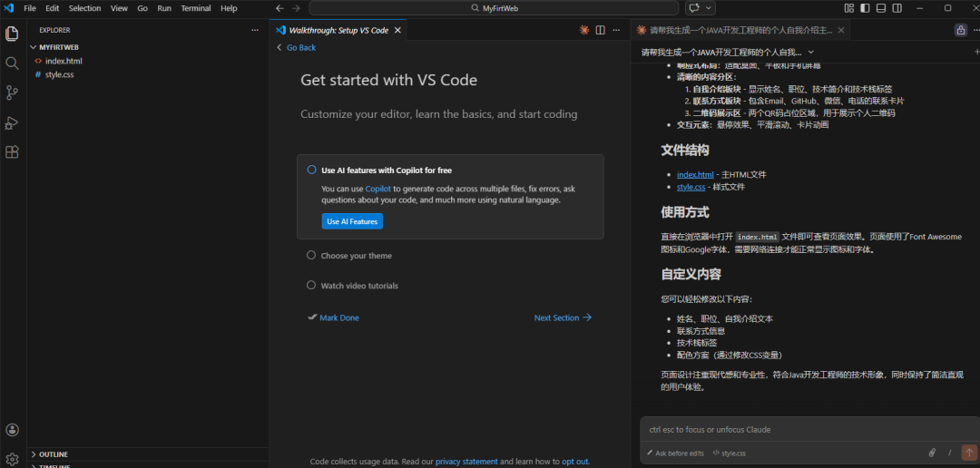Open the Run and Debug view icon
This screenshot has width=980, height=468.
[x=12, y=122]
